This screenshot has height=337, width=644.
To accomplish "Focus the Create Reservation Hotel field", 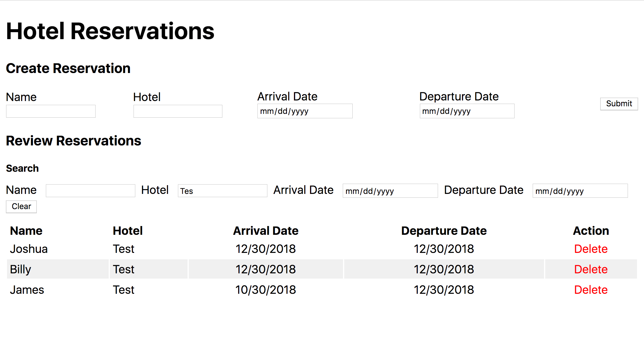I will tap(178, 111).
